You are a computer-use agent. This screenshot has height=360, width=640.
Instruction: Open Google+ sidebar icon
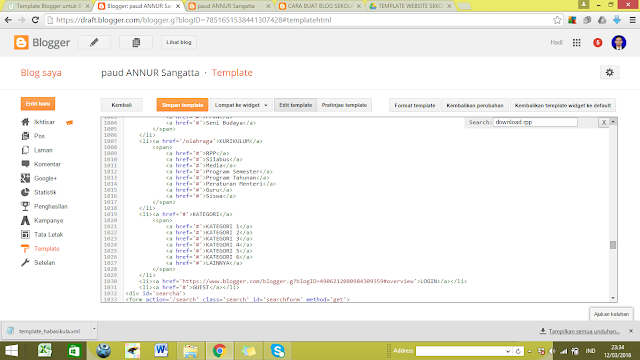pos(25,178)
